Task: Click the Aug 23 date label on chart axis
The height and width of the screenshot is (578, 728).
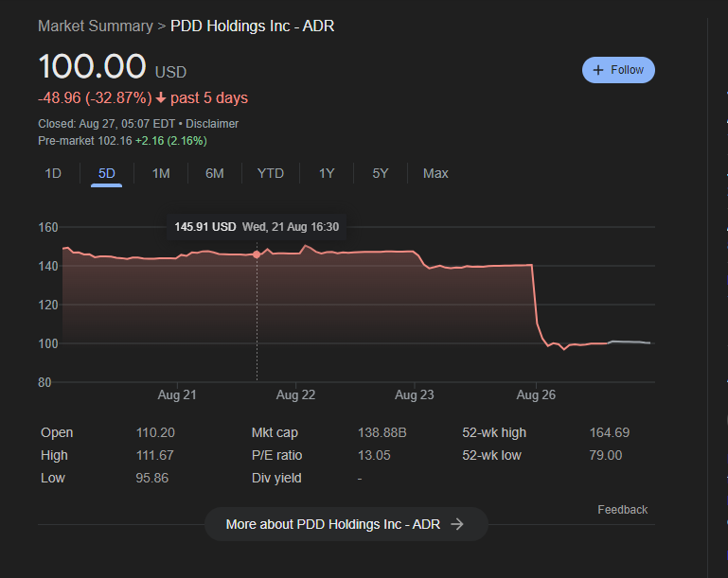Action: (414, 394)
